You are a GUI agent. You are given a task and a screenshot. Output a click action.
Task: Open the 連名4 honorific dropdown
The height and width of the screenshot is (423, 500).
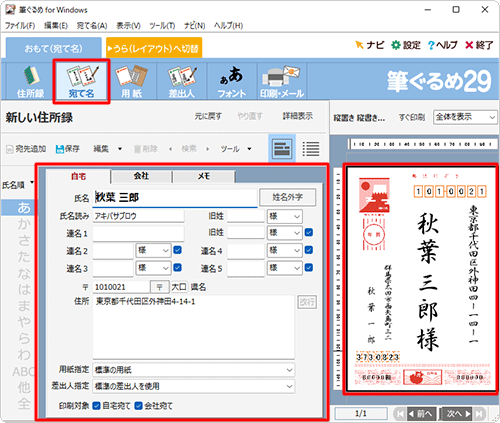285,250
